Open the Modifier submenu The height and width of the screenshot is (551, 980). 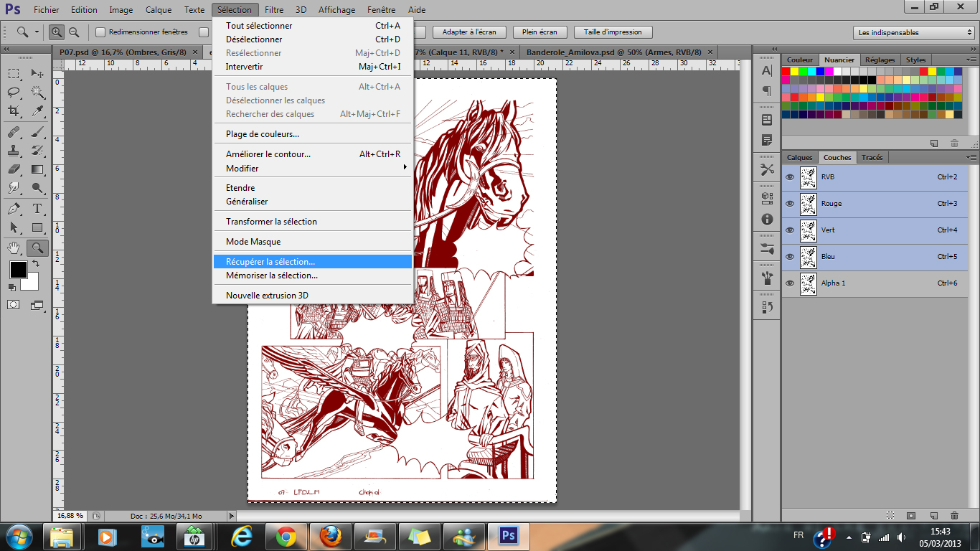313,168
